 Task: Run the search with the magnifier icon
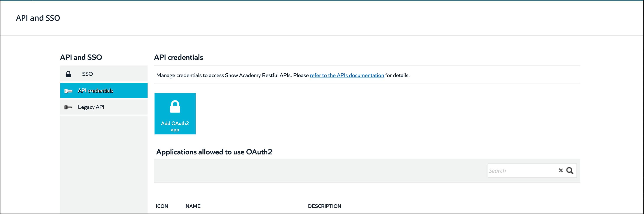click(570, 170)
